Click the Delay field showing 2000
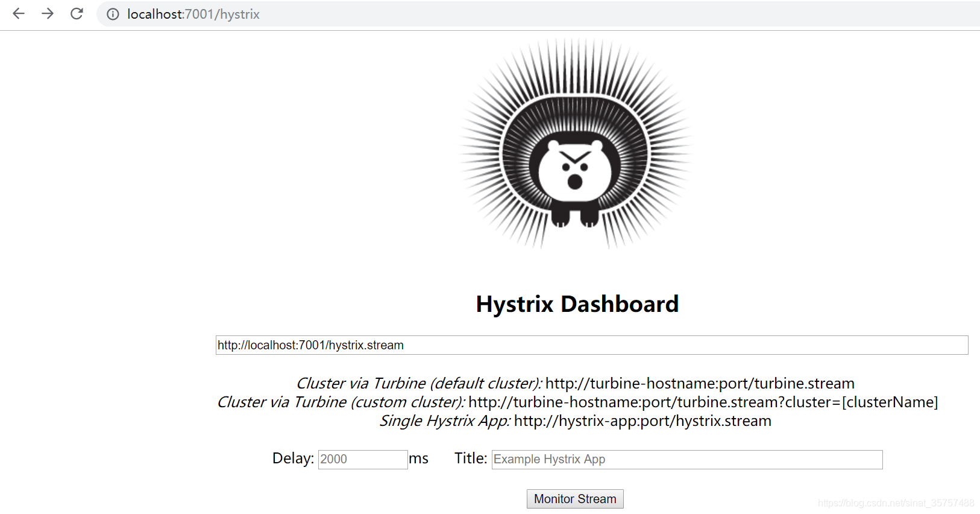 point(363,459)
